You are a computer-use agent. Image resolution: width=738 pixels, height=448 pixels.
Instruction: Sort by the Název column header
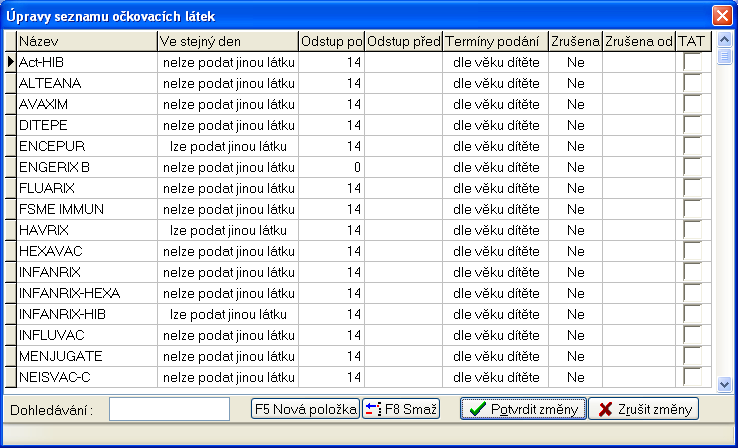tap(86, 41)
